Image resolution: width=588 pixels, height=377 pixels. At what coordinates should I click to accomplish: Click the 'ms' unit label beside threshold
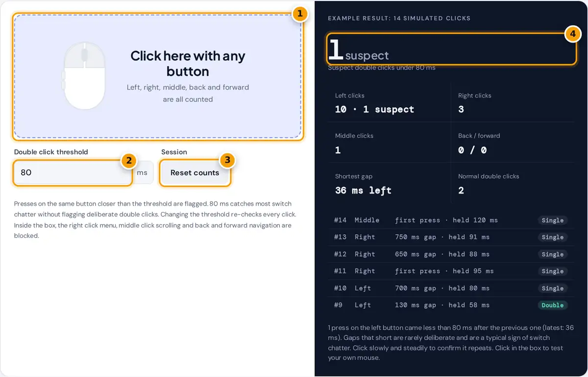tap(143, 173)
